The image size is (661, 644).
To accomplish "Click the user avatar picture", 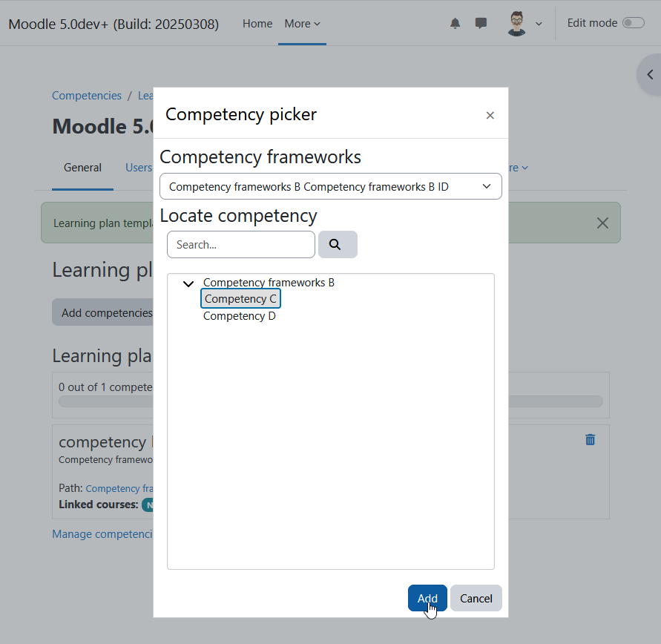I will click(x=517, y=24).
